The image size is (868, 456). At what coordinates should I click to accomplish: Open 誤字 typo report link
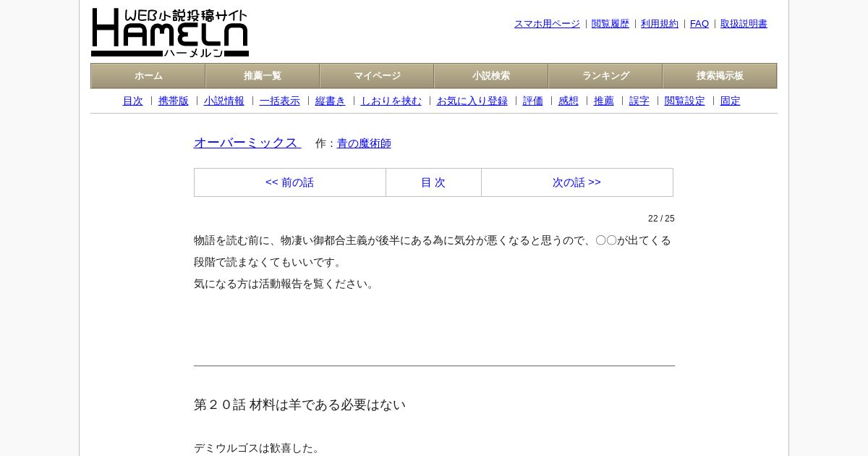pyautogui.click(x=639, y=101)
